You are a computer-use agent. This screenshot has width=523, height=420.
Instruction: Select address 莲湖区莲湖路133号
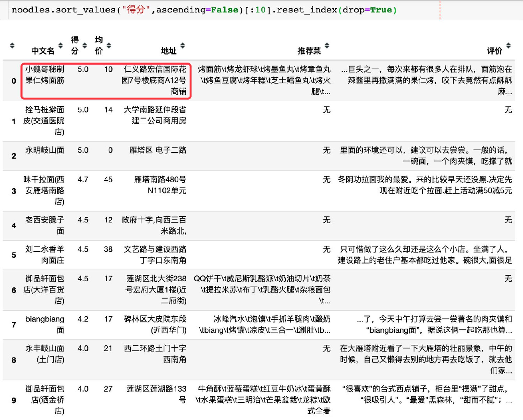[x=156, y=394]
